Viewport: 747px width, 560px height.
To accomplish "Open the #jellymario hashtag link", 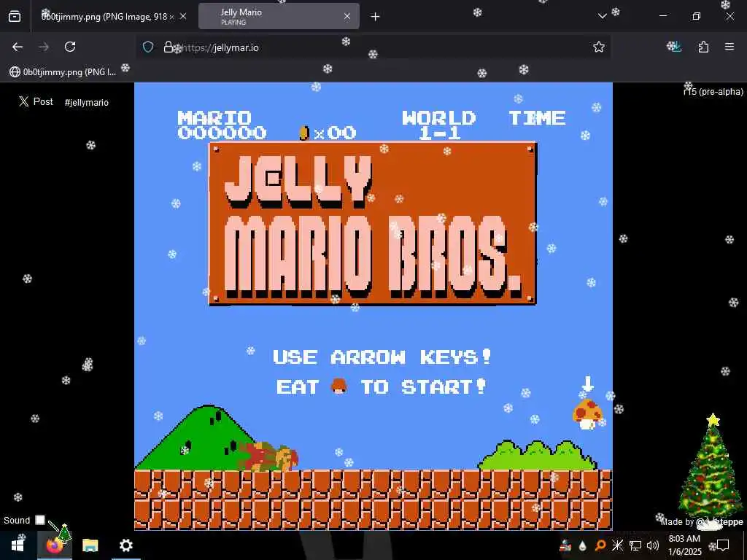I will (87, 102).
